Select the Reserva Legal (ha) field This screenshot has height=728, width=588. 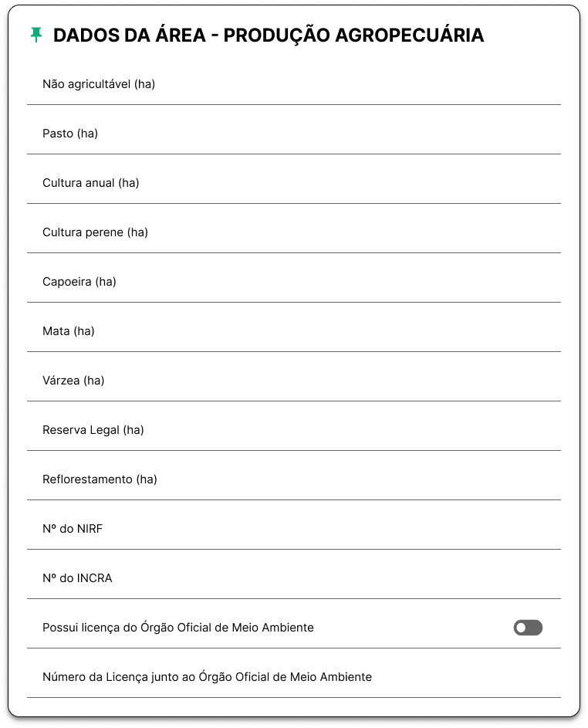pos(294,431)
